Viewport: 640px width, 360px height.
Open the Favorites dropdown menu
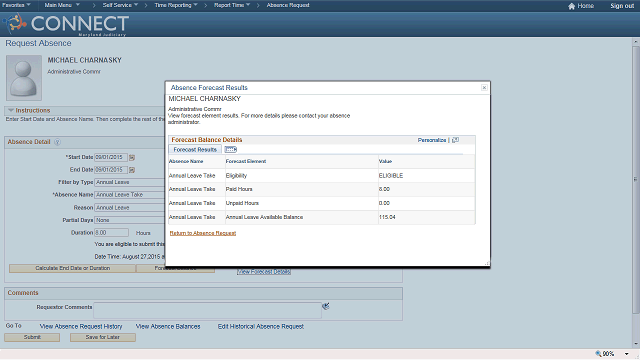coord(16,5)
